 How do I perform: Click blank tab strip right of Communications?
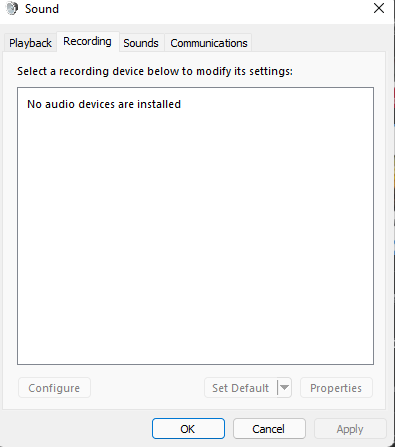(x=318, y=43)
